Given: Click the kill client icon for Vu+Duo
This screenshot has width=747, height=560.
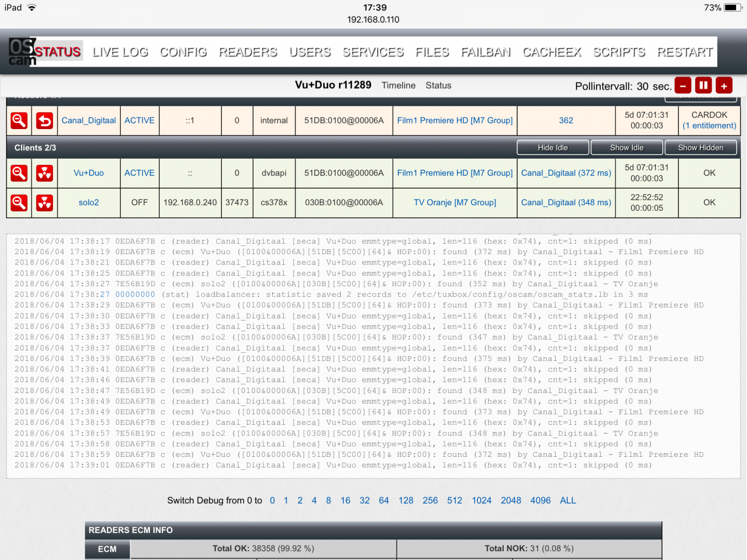Looking at the screenshot, I should point(45,173).
